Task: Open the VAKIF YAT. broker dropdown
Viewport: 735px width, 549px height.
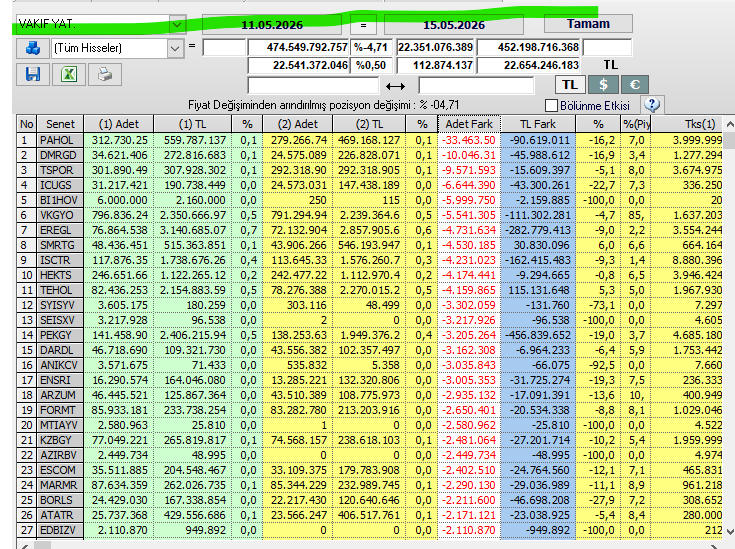Action: pyautogui.click(x=177, y=24)
